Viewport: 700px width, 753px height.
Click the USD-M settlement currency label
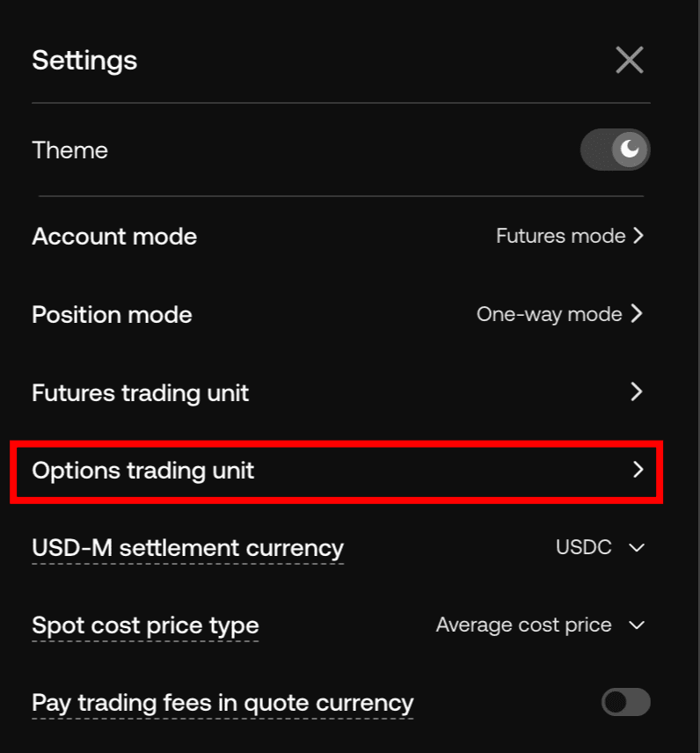[187, 548]
